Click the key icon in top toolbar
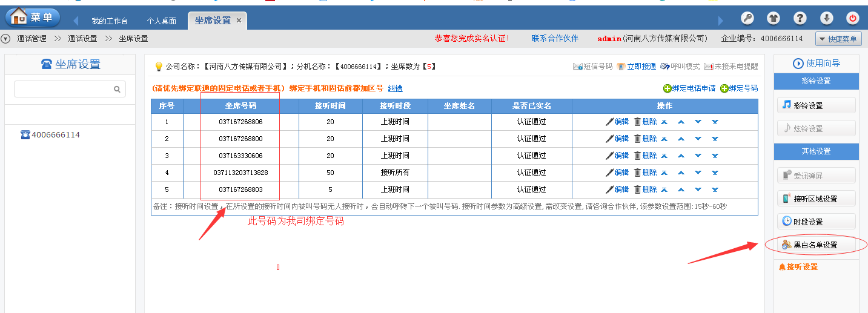The width and height of the screenshot is (868, 313). click(748, 18)
